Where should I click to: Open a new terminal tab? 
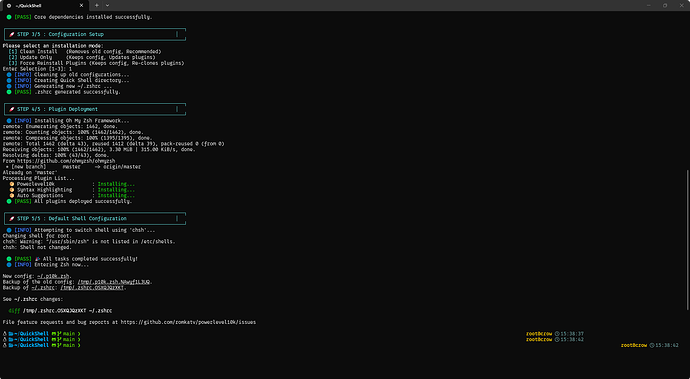point(97,6)
